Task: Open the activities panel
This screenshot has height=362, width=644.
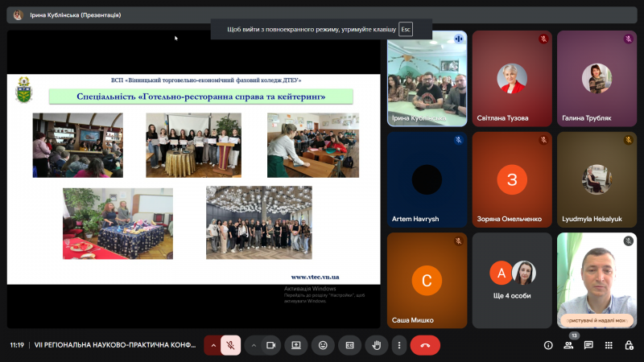Action: [x=609, y=345]
